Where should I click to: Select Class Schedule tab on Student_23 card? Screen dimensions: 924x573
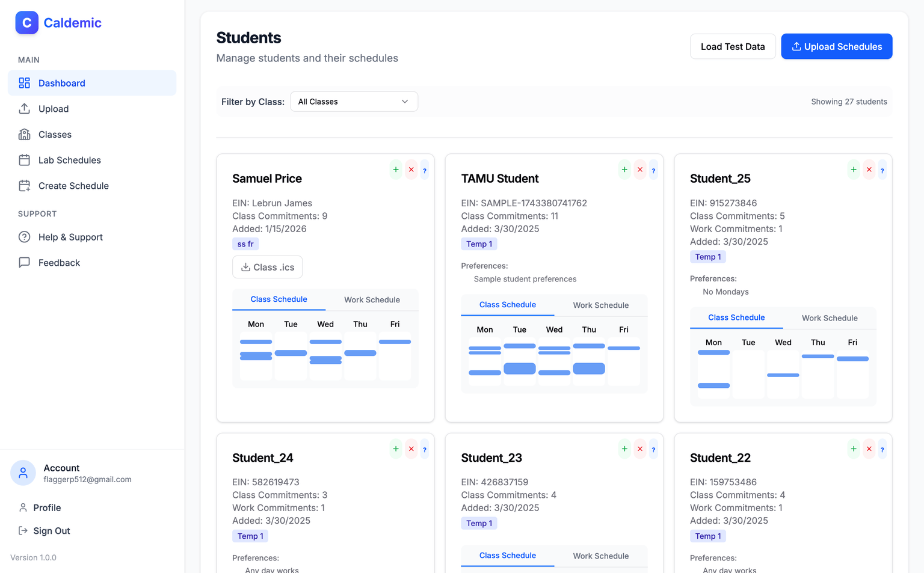pyautogui.click(x=508, y=556)
